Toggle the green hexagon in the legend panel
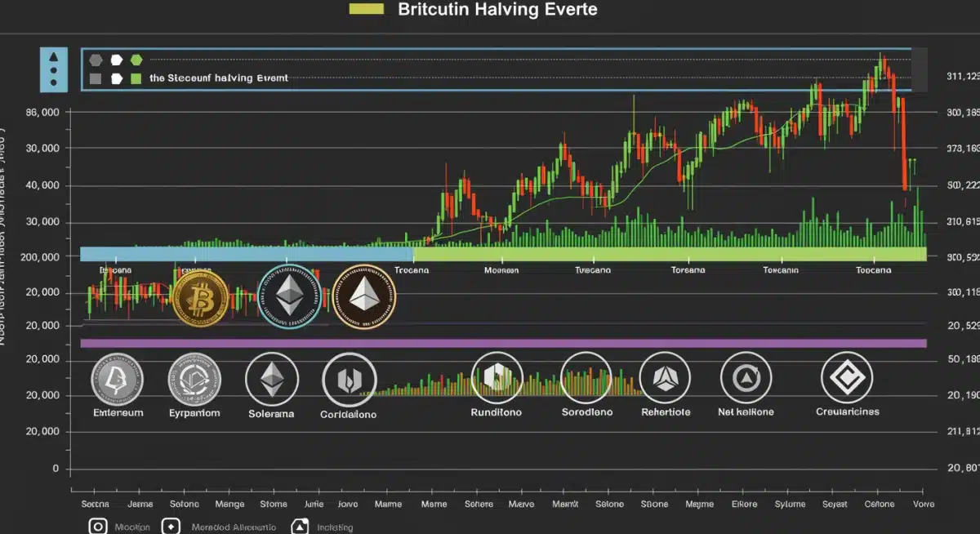Image resolution: width=980 pixels, height=534 pixels. (136, 60)
